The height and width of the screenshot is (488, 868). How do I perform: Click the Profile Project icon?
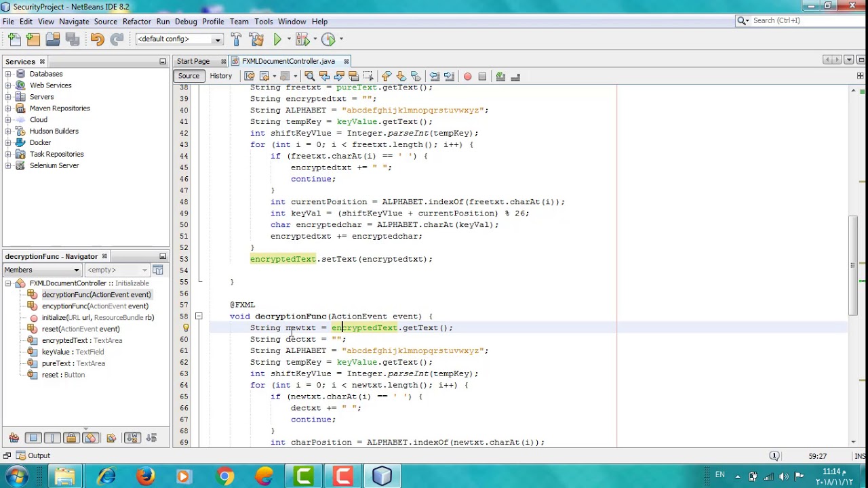[x=328, y=39]
